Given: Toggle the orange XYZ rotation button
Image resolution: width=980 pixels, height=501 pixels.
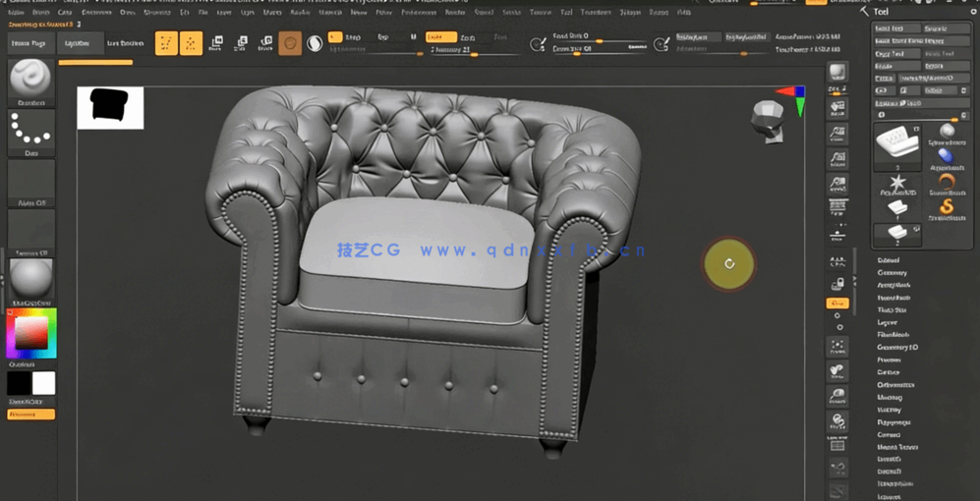Looking at the screenshot, I should [x=837, y=304].
